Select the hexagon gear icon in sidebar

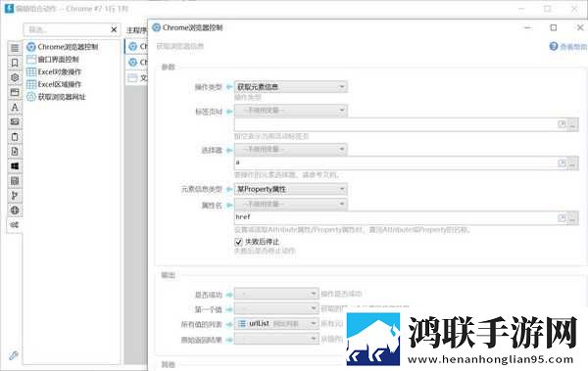pos(15,77)
